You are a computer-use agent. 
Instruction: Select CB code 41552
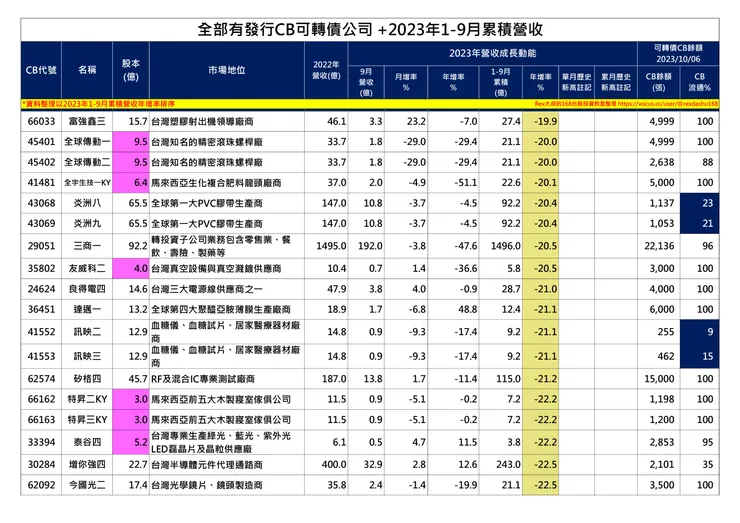41,332
